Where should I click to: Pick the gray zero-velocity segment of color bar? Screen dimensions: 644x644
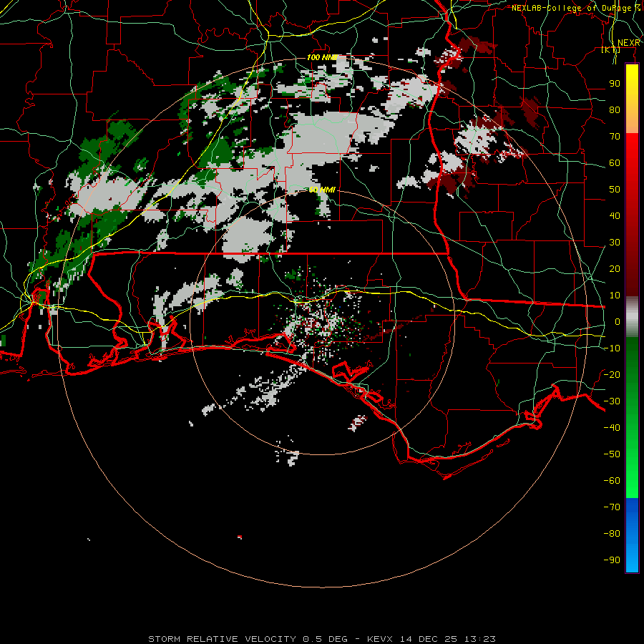(632, 317)
